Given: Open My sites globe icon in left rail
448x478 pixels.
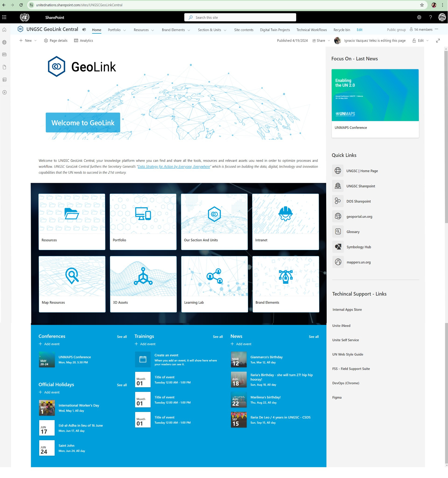Looking at the screenshot, I should 4,42.
